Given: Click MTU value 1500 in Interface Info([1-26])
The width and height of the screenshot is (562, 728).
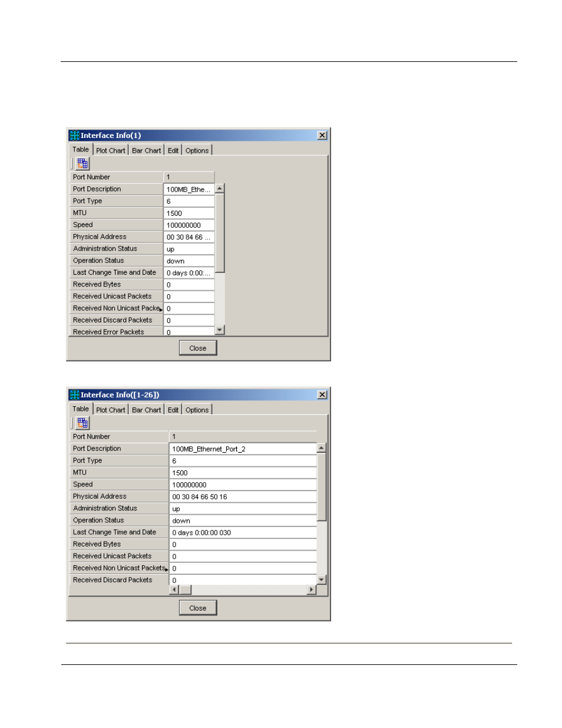Looking at the screenshot, I should [x=243, y=473].
